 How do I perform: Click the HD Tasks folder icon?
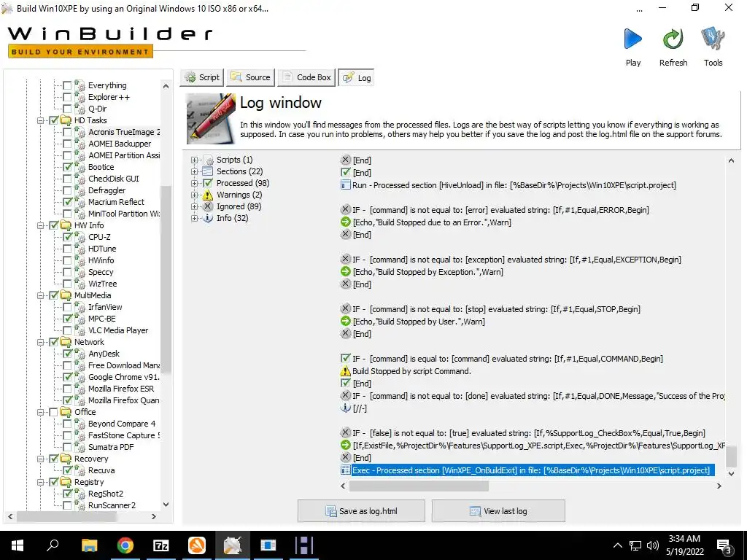(x=66, y=120)
